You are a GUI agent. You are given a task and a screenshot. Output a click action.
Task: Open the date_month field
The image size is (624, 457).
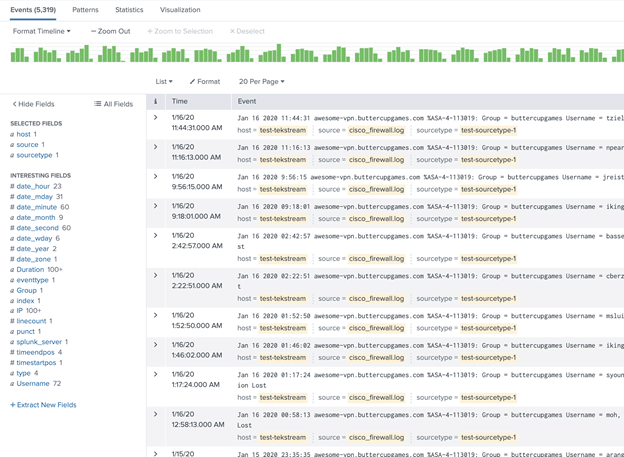tap(36, 217)
